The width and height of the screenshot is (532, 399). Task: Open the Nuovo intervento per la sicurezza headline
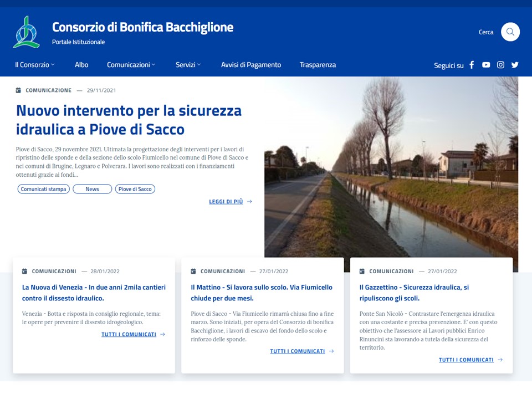(129, 120)
